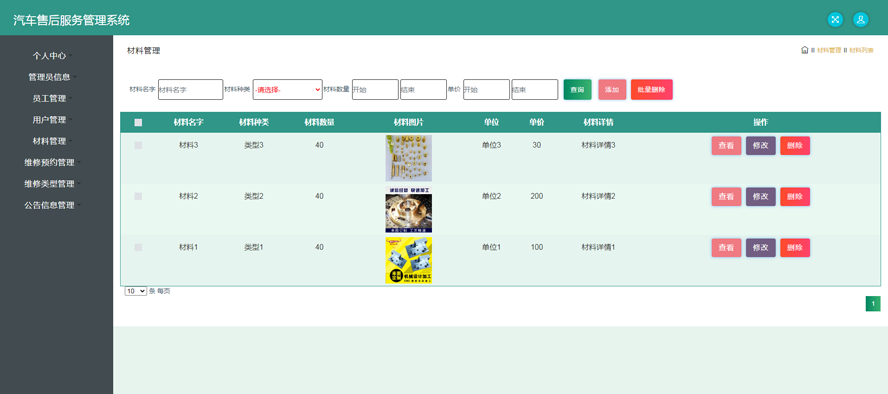
Task: Click the 材料种类 column header
Action: point(254,122)
